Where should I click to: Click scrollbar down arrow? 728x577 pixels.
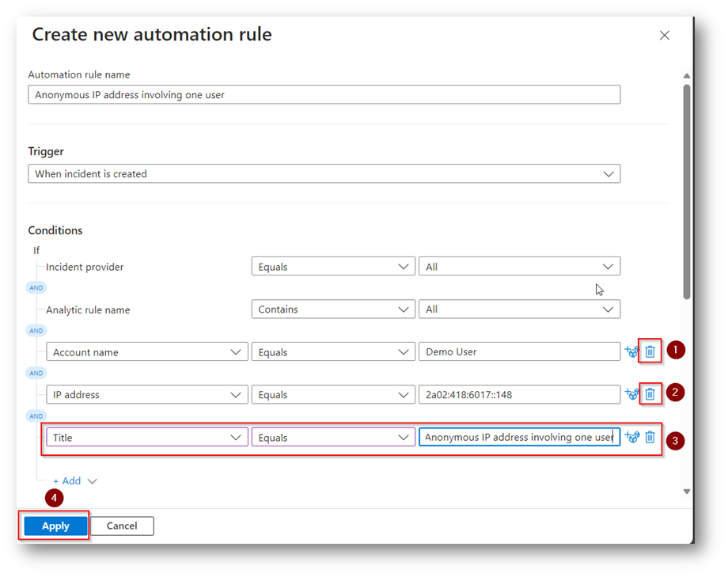coord(687,492)
